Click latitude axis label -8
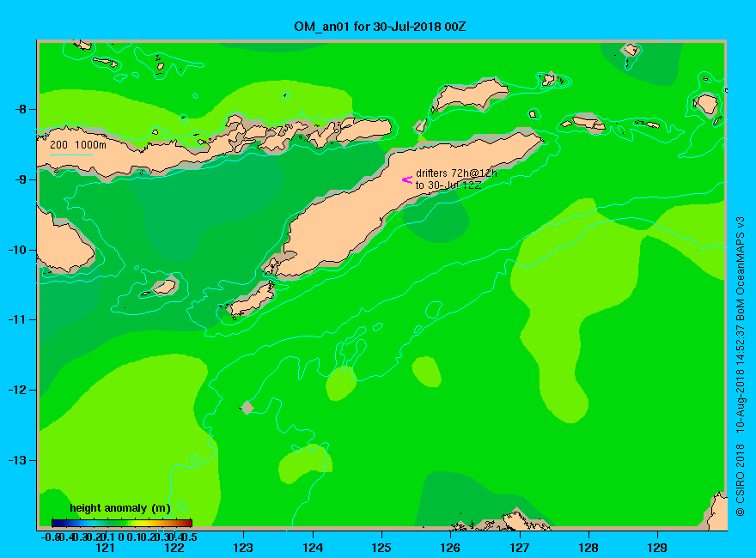This screenshot has height=558, width=756. [x=21, y=109]
